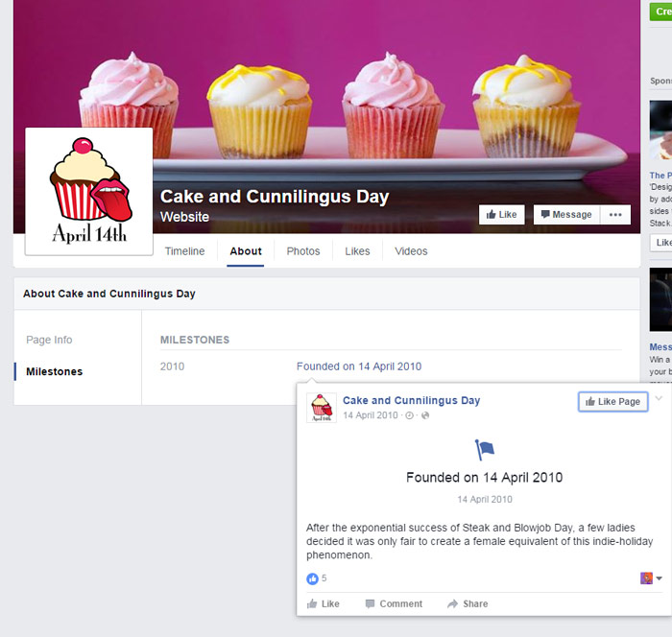Open the Message button on page header
The image size is (672, 637).
click(x=566, y=215)
